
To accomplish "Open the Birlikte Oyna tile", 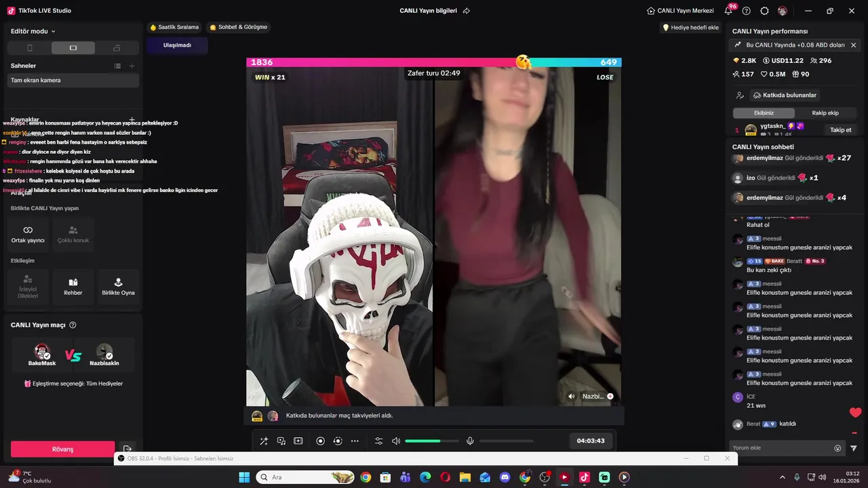I will 118,287.
